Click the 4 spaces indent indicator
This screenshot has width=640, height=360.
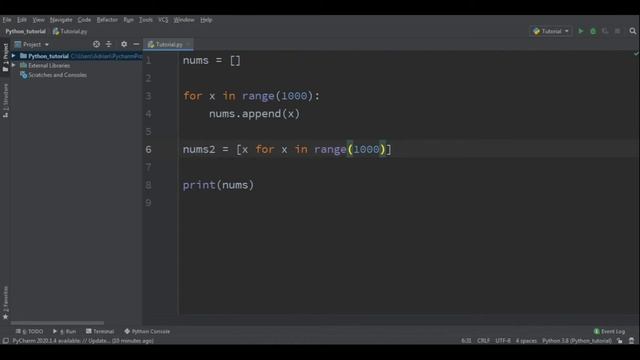pyautogui.click(x=526, y=341)
